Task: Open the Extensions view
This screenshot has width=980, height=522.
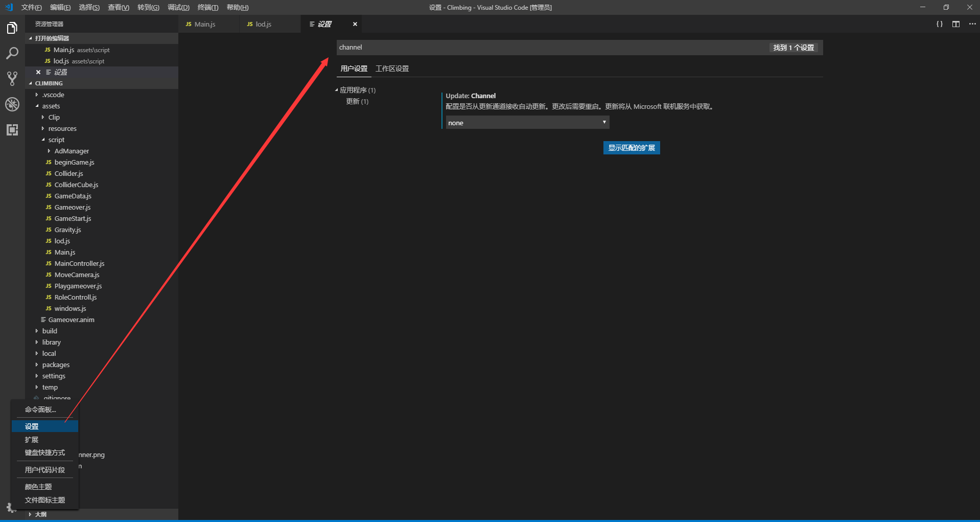Action: point(12,130)
